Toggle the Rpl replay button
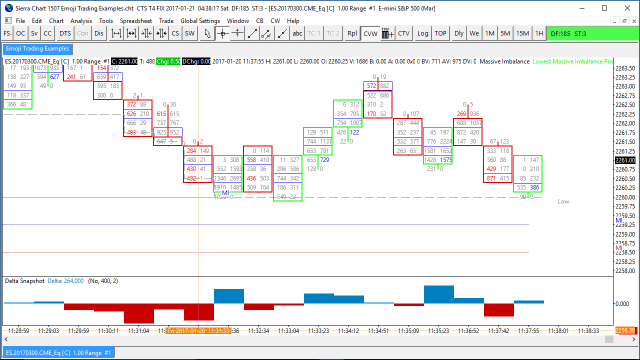The width and height of the screenshot is (640, 360). click(x=352, y=33)
